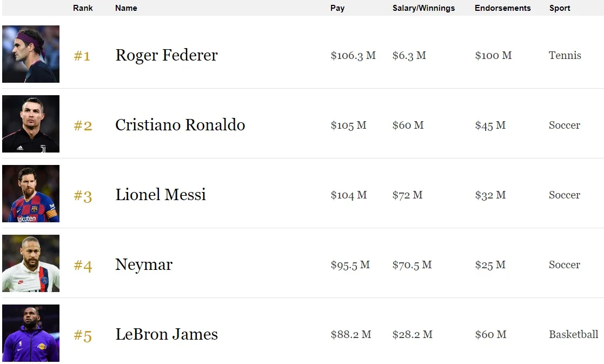Open LeBron James's photo thumbnail
604x364 pixels.
(x=31, y=333)
